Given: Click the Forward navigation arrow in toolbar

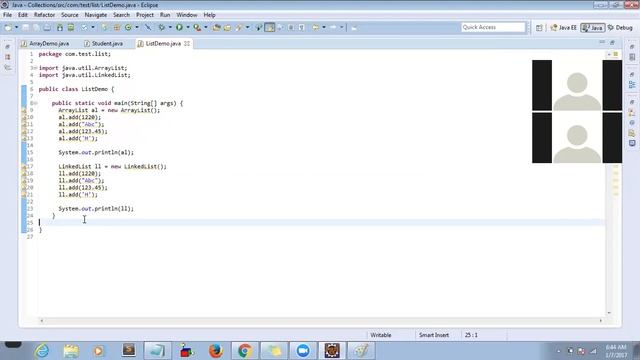Looking at the screenshot, I should (x=333, y=27).
